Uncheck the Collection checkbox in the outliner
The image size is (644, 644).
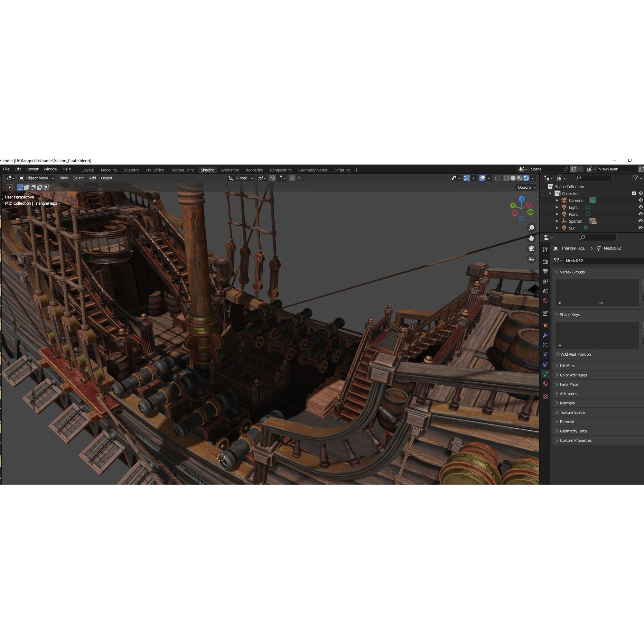634,193
